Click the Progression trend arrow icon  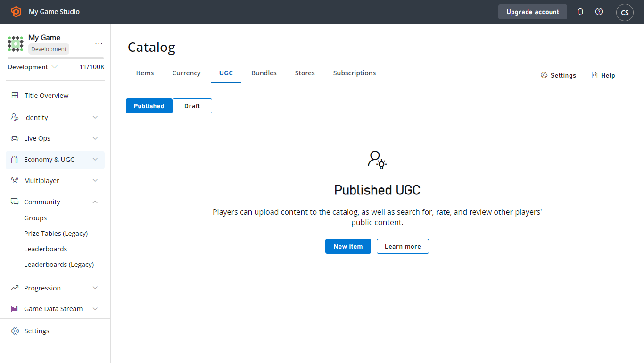click(15, 288)
